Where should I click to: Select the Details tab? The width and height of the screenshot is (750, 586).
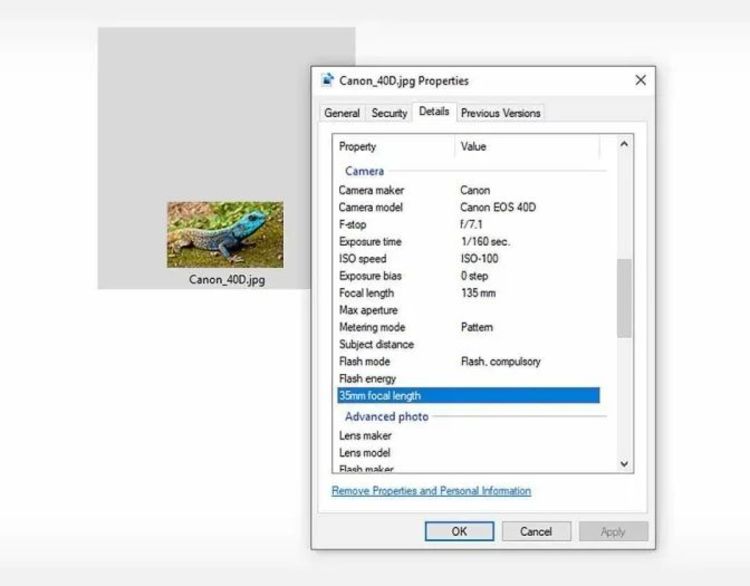tap(434, 111)
